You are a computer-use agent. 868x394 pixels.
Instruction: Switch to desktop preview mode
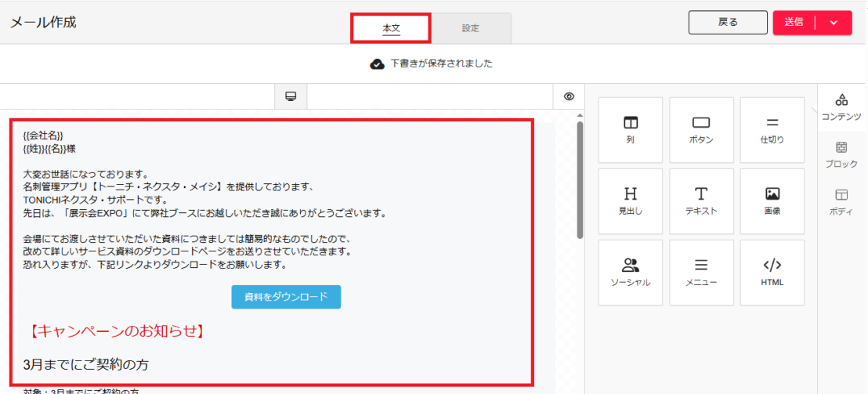291,97
